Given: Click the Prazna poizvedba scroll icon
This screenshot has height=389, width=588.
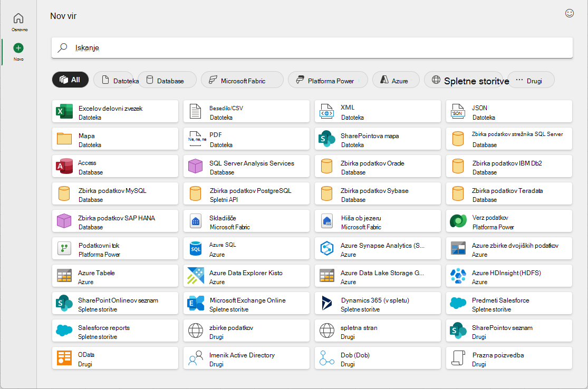Looking at the screenshot, I should pos(458,357).
